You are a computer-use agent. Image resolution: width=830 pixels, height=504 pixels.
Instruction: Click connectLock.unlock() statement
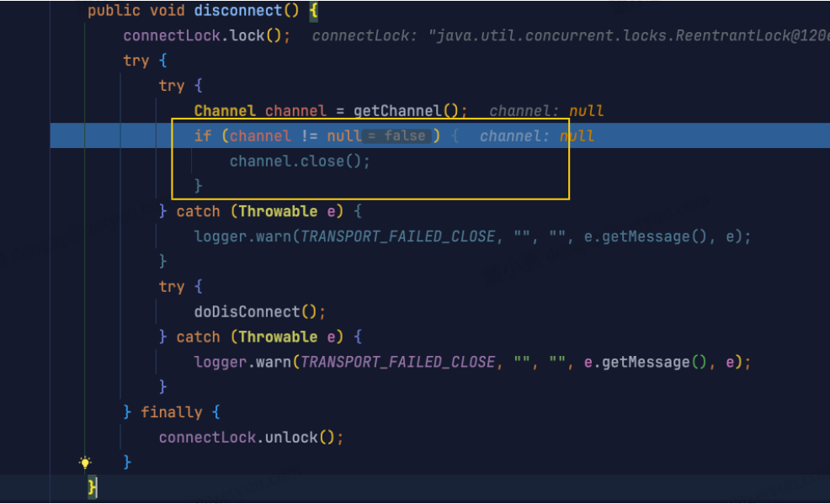(x=251, y=438)
